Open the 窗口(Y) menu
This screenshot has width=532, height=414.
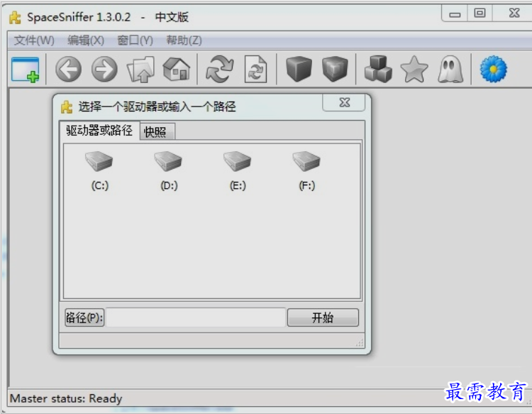[135, 40]
